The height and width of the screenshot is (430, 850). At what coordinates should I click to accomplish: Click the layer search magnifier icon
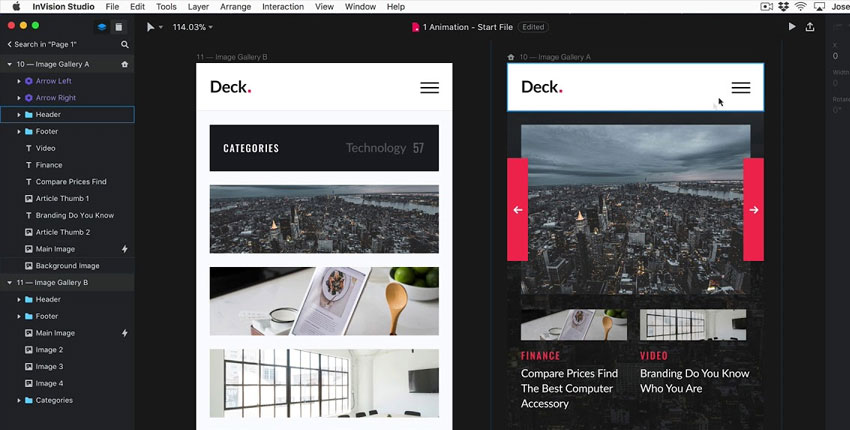pyautogui.click(x=125, y=44)
